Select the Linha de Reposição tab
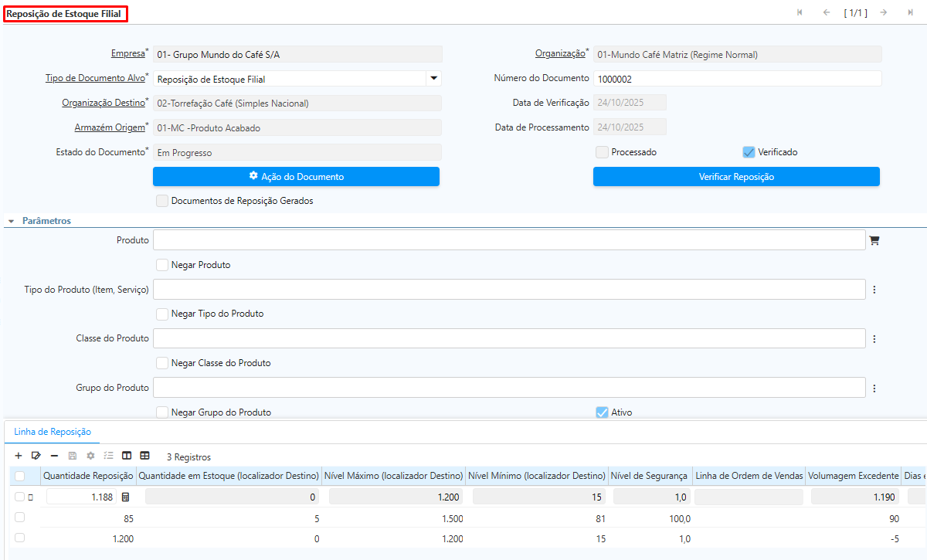The width and height of the screenshot is (927, 560). click(x=53, y=432)
